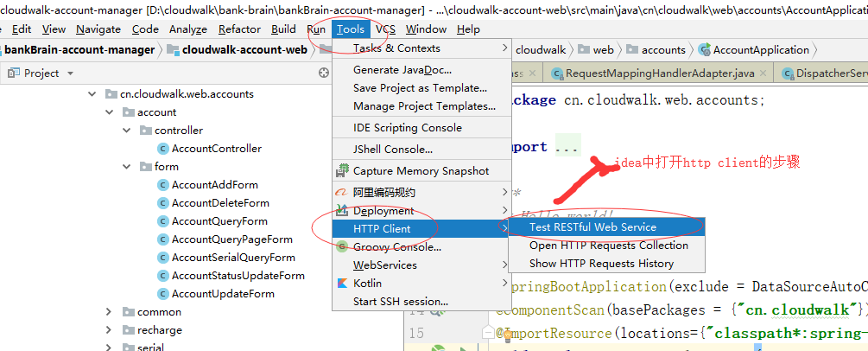This screenshot has width=868, height=351.
Task: Select AccountQueryPageForm in project tree
Action: coord(231,239)
